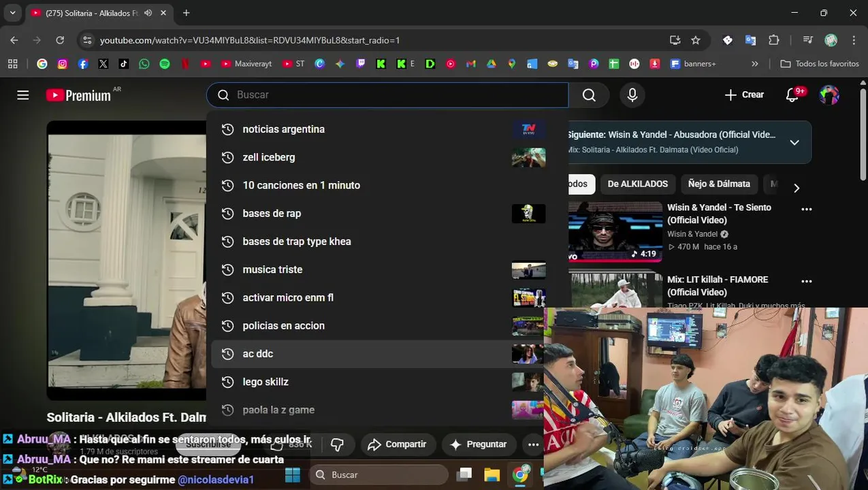
Task: Show the next filter chips with the right arrow
Action: (797, 188)
